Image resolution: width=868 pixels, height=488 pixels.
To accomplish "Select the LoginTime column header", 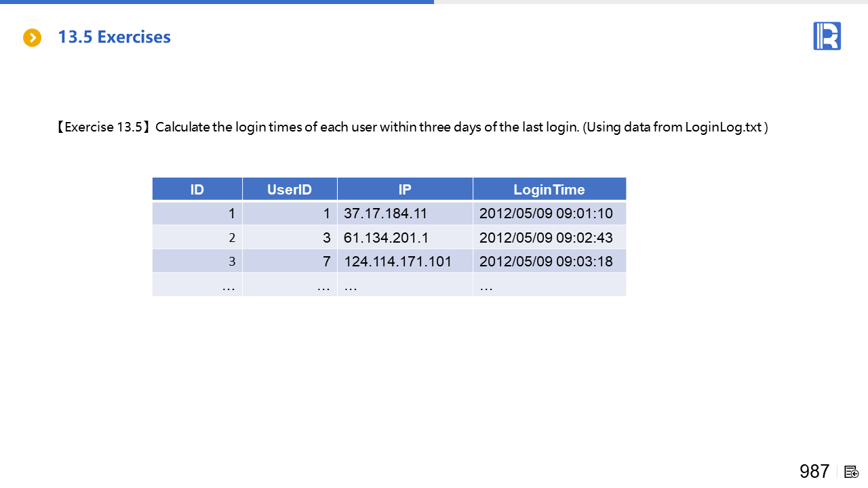I will coord(549,190).
